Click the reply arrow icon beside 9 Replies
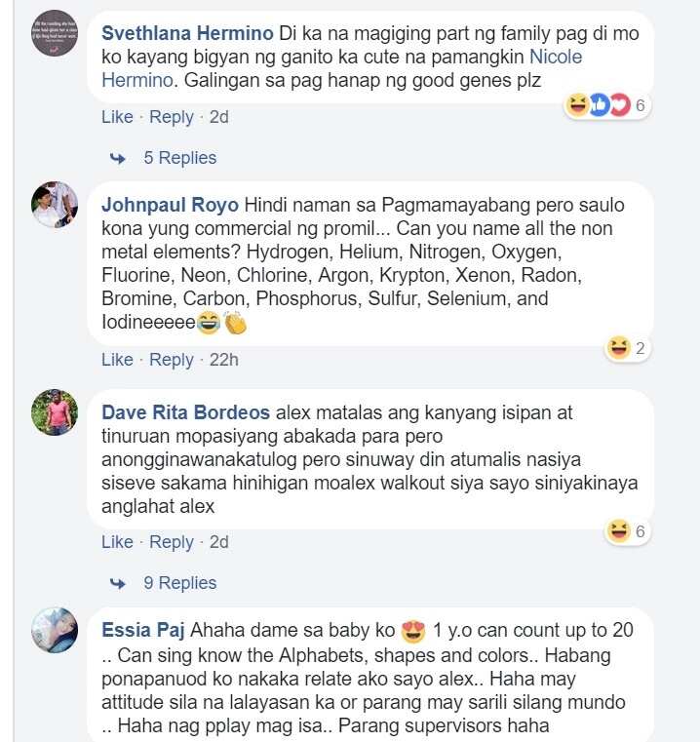The image size is (700, 742). pyautogui.click(x=118, y=583)
